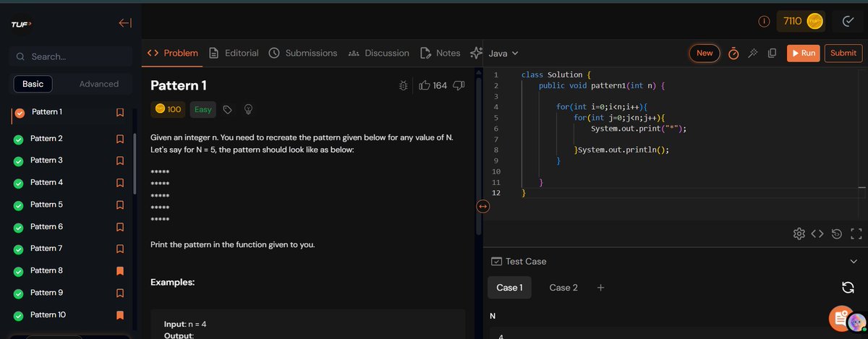Click the sidebar list scrollbar
The image size is (868, 339).
click(135, 163)
